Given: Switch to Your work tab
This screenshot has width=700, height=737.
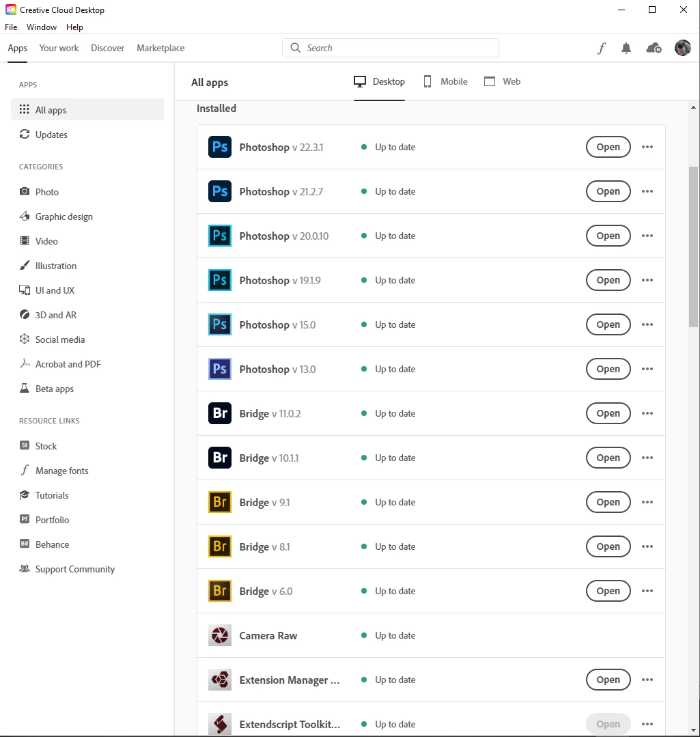Looking at the screenshot, I should pos(59,48).
